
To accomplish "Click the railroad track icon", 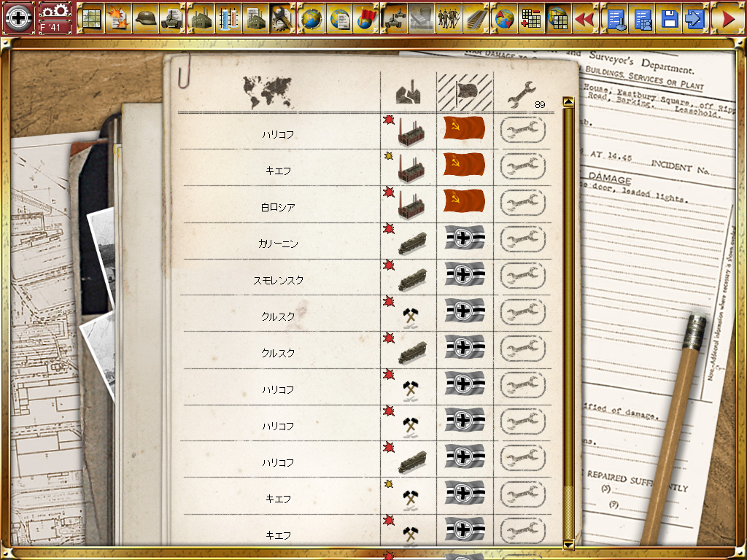I will click(476, 18).
